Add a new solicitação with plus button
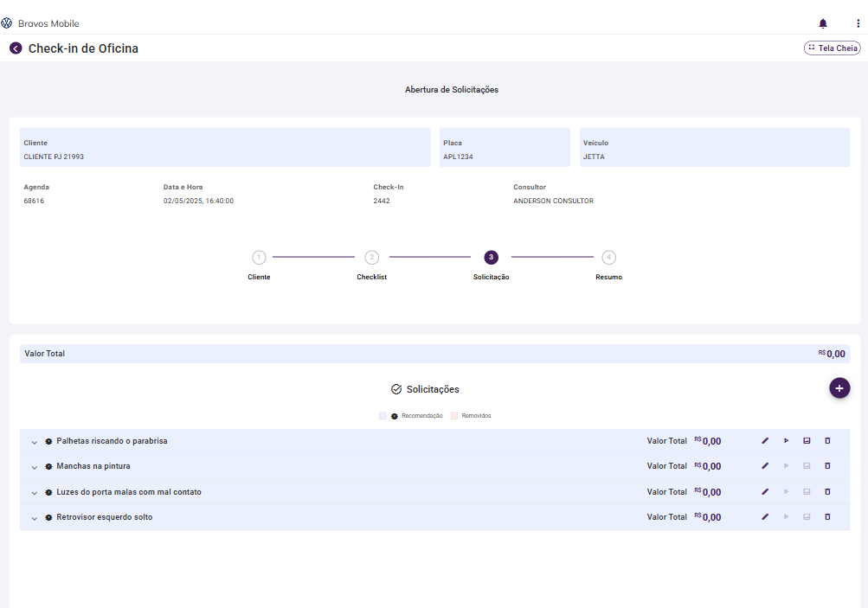The height and width of the screenshot is (608, 868). (x=839, y=388)
